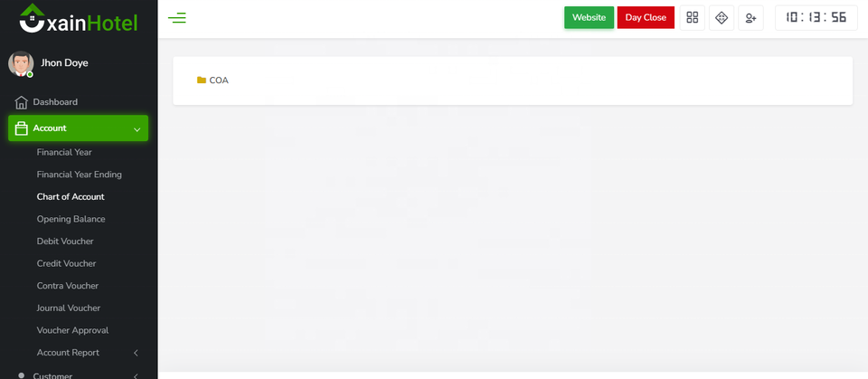Expand the Account Report submenu arrow
This screenshot has width=868, height=379.
(137, 353)
